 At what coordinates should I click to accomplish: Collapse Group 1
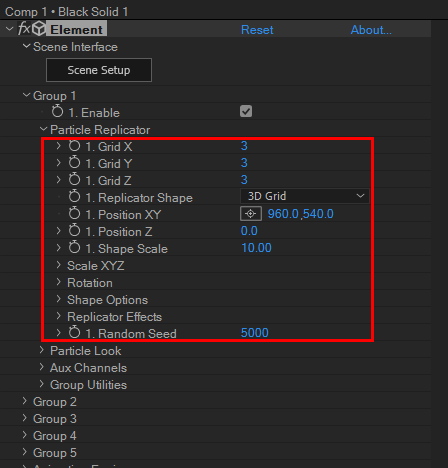[x=27, y=95]
